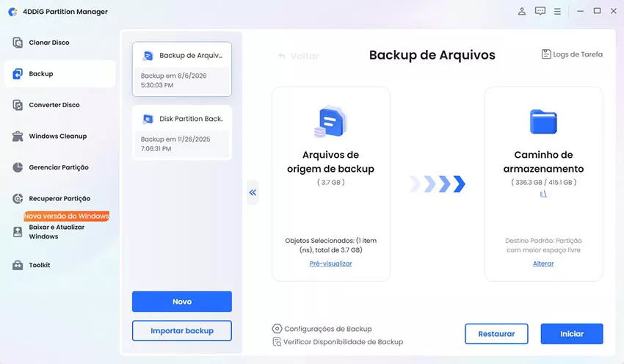Open the hamburger menu in title bar
Viewport: 624px width, 364px height.
pos(557,12)
